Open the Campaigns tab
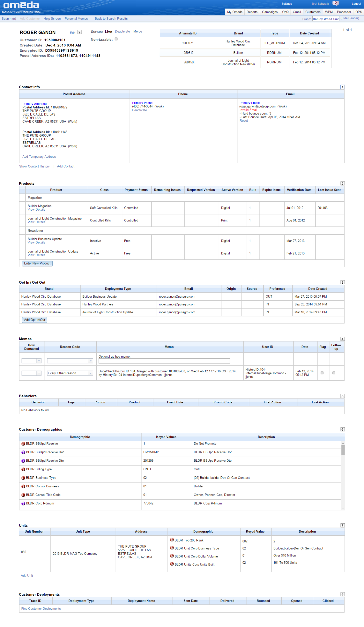This screenshot has width=364, height=627. click(x=270, y=12)
